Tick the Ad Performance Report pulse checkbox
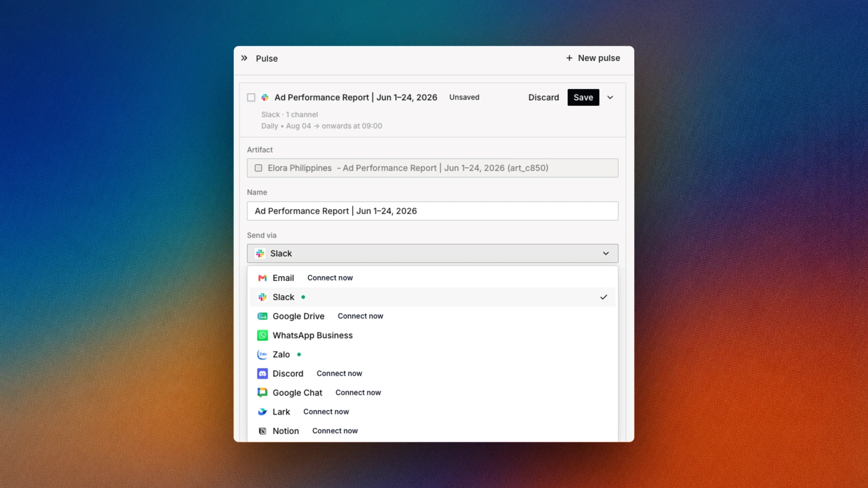868x488 pixels. click(x=251, y=98)
